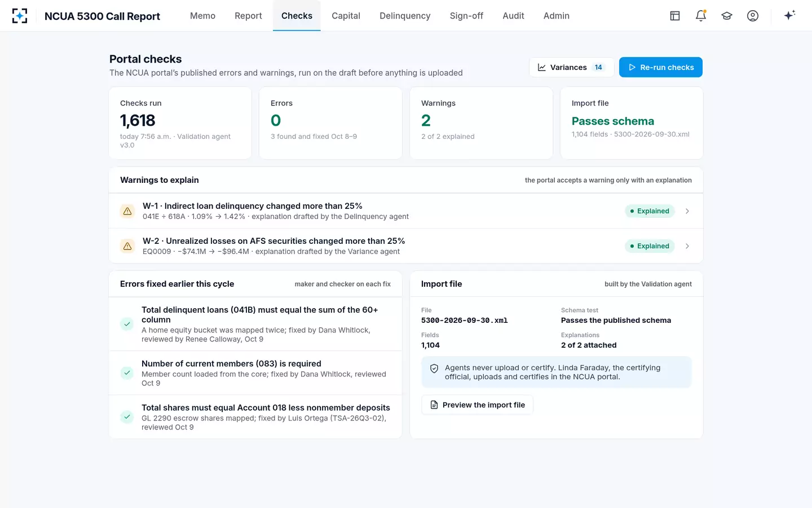This screenshot has width=812, height=508.
Task: Click '3 found and fixed Oct 8–9' text
Action: tap(314, 137)
